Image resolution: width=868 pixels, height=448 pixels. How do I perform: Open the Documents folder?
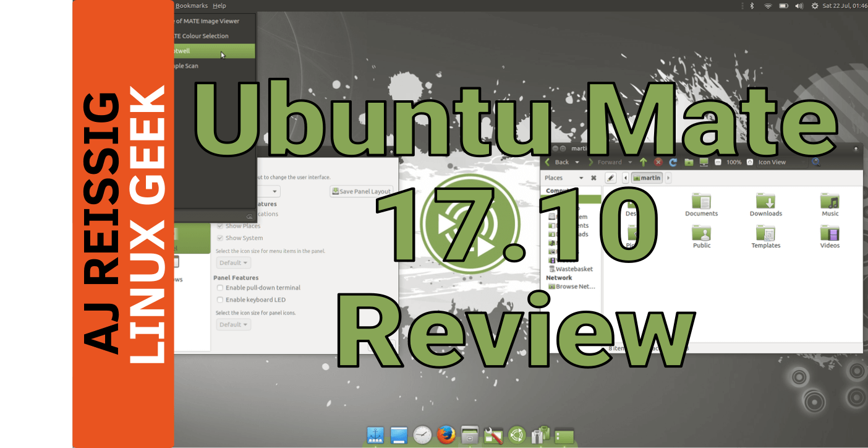tap(702, 205)
